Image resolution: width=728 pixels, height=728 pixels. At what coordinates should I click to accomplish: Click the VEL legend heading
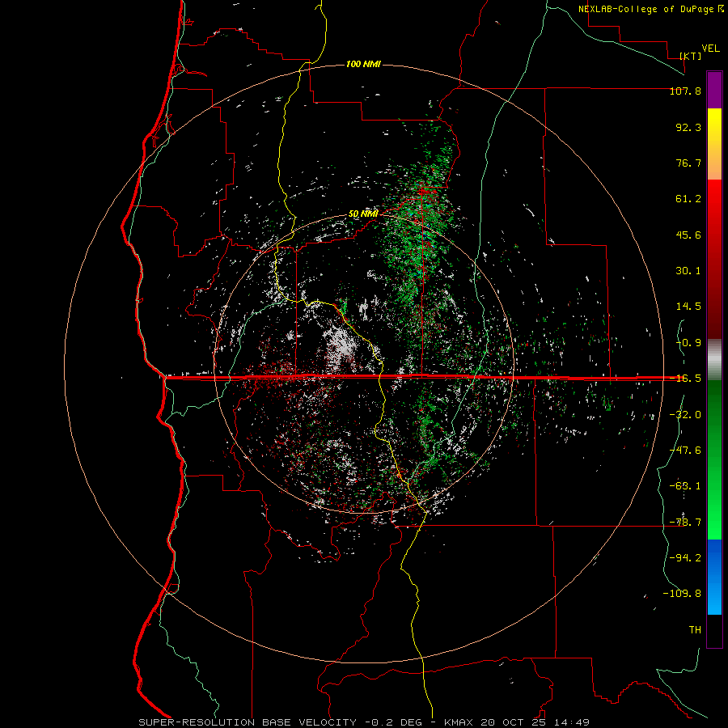(710, 48)
